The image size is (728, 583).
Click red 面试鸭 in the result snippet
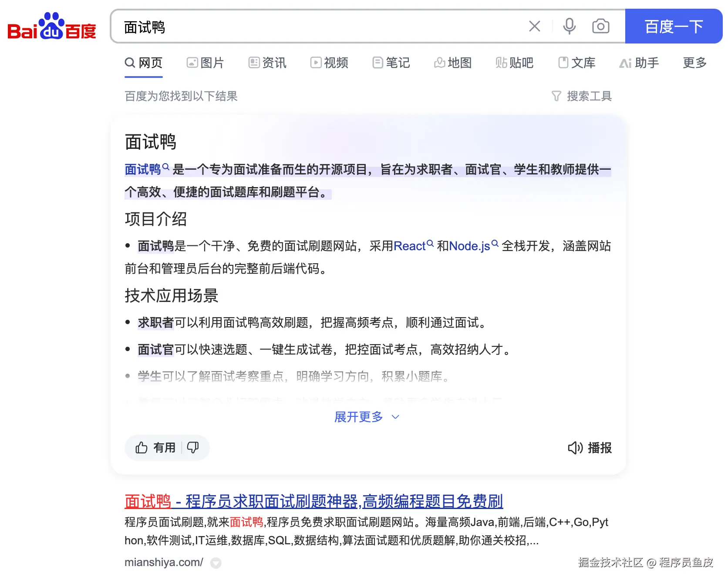coord(246,522)
